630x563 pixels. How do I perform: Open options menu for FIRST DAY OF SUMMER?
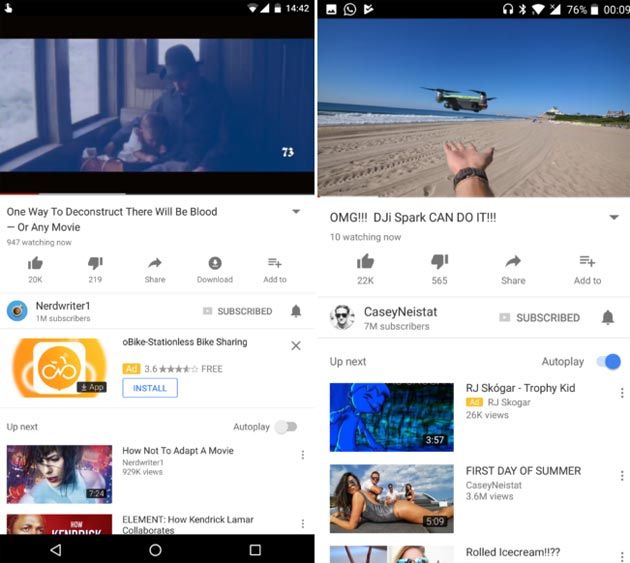click(x=622, y=476)
